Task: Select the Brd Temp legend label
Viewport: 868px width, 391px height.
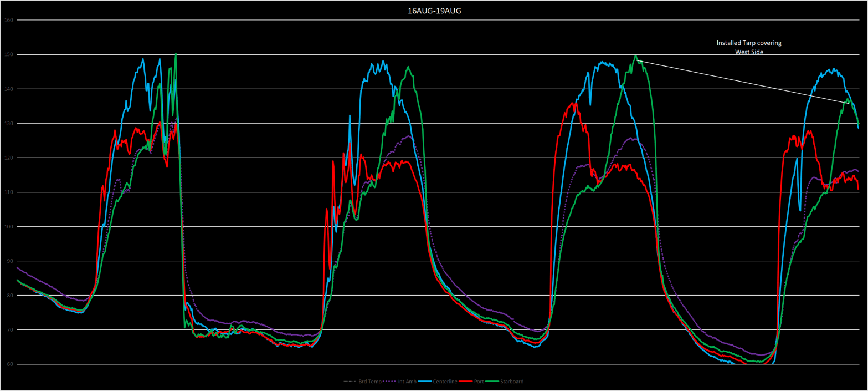Action: tap(370, 382)
